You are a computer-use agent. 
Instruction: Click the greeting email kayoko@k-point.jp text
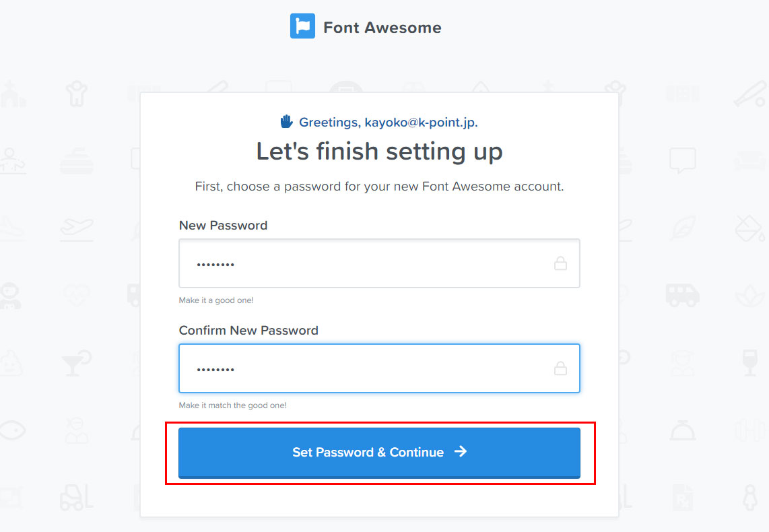[x=422, y=123]
